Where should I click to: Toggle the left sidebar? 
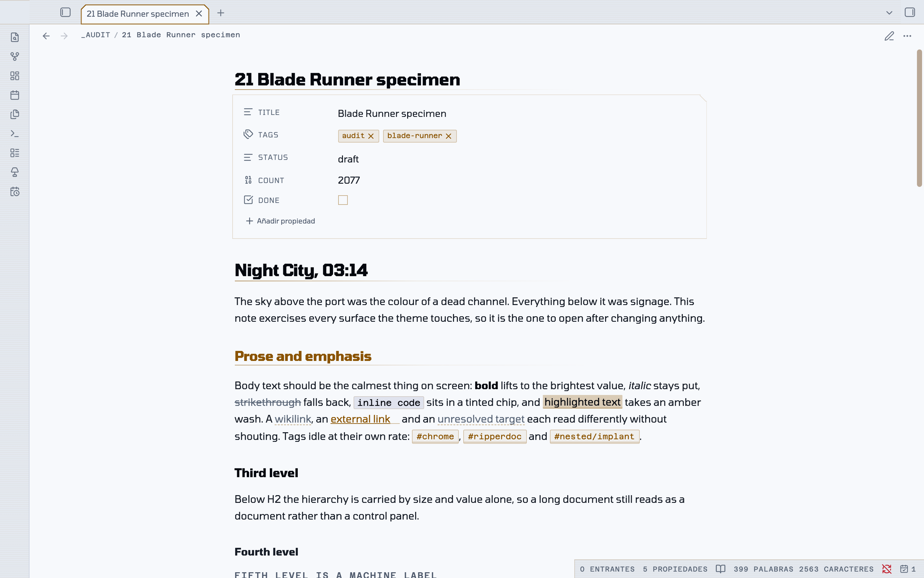pyautogui.click(x=65, y=13)
